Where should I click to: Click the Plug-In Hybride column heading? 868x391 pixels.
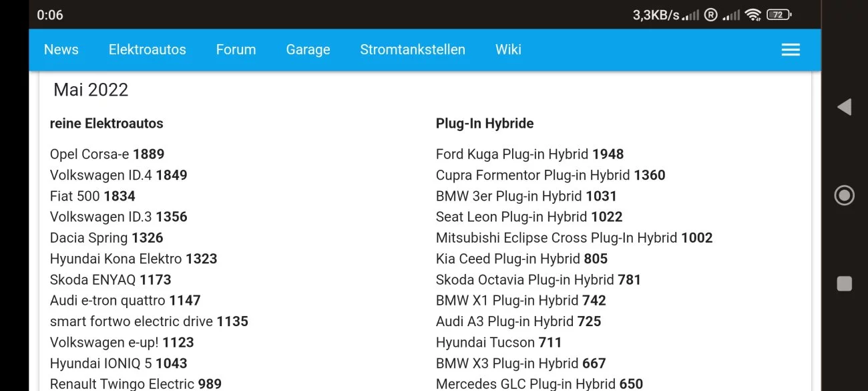[x=484, y=124]
